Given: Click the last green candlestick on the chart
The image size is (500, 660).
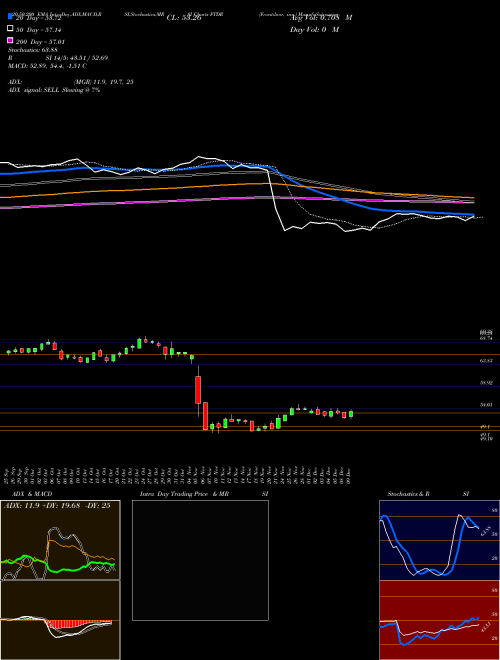Looking at the screenshot, I should [x=351, y=414].
